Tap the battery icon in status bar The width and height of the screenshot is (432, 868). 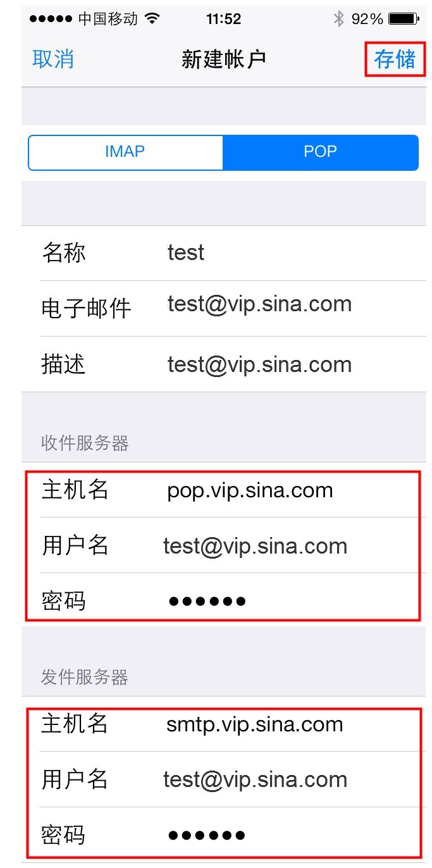pos(404,19)
